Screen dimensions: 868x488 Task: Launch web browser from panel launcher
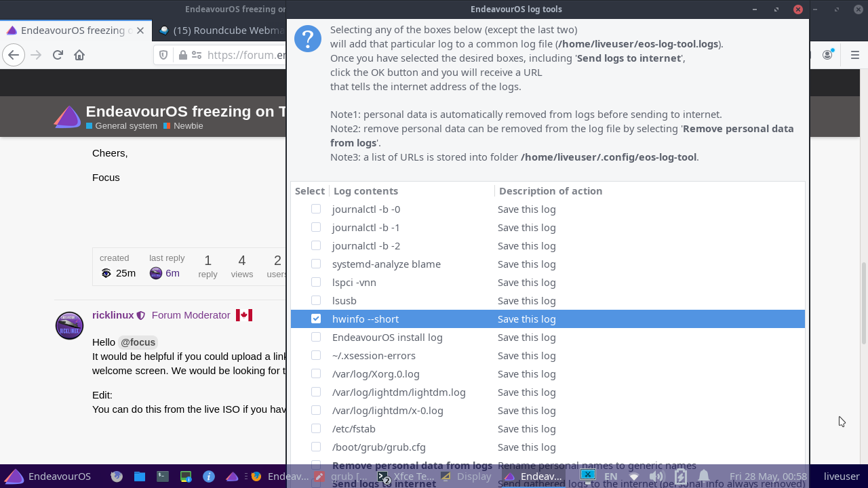[117, 476]
